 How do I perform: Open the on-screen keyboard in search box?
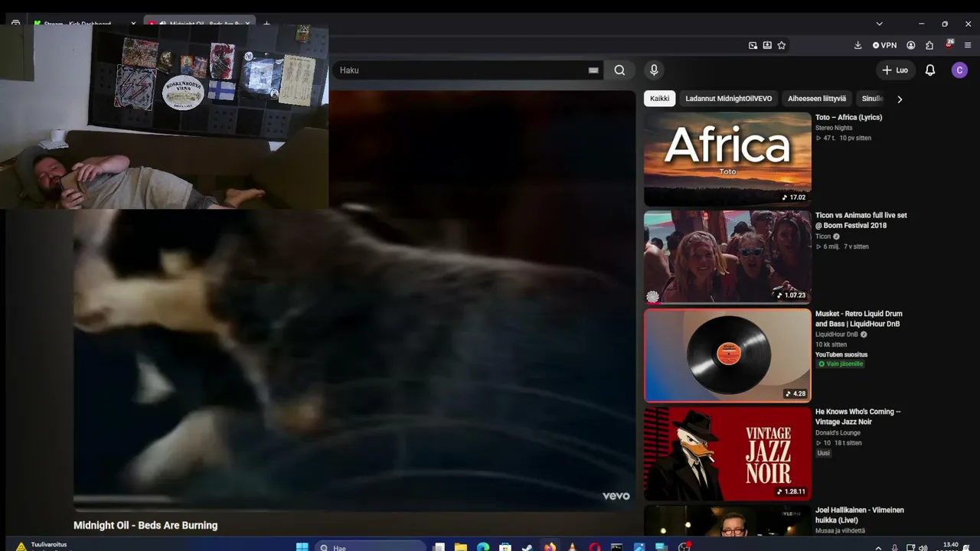(593, 70)
